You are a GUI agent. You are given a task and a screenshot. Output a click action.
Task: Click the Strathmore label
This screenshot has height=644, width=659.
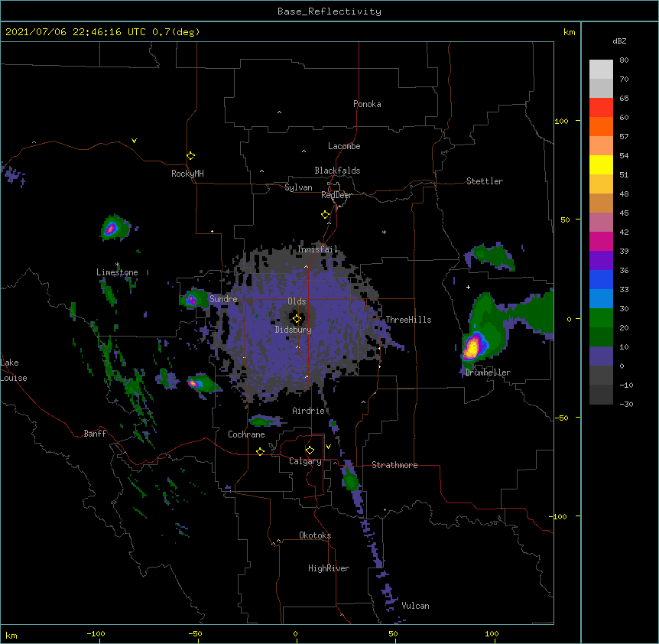coord(394,465)
